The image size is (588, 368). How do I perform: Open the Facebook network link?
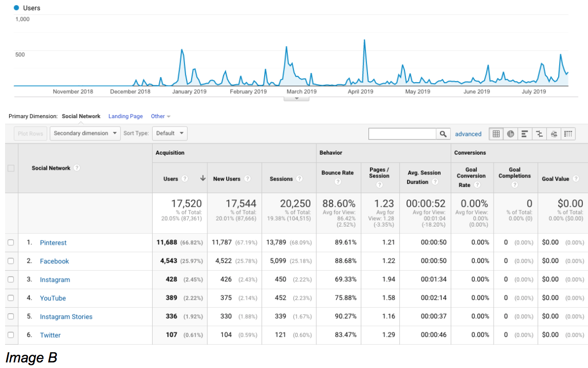pyautogui.click(x=54, y=261)
